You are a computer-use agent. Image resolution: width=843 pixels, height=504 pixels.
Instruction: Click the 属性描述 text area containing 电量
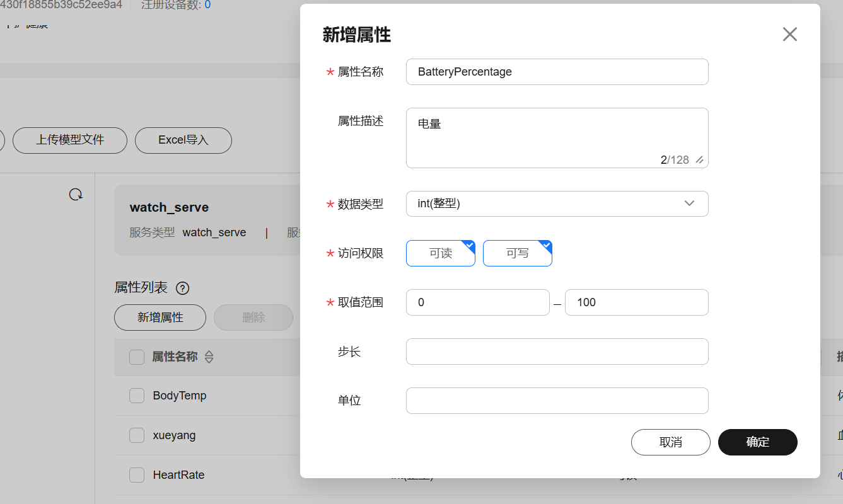[x=557, y=138]
